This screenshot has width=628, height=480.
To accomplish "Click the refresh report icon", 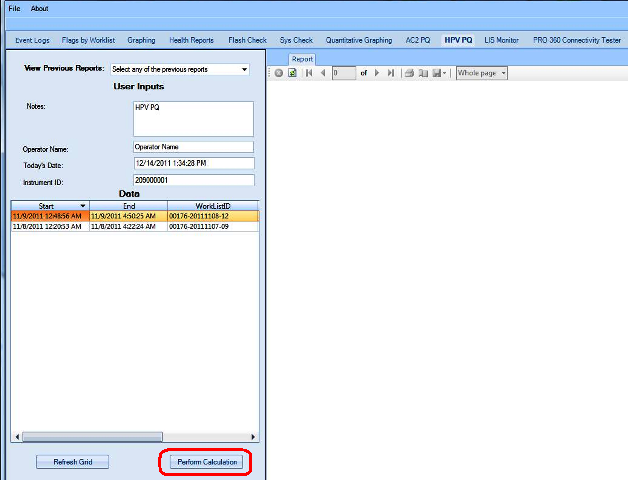I will [292, 74].
